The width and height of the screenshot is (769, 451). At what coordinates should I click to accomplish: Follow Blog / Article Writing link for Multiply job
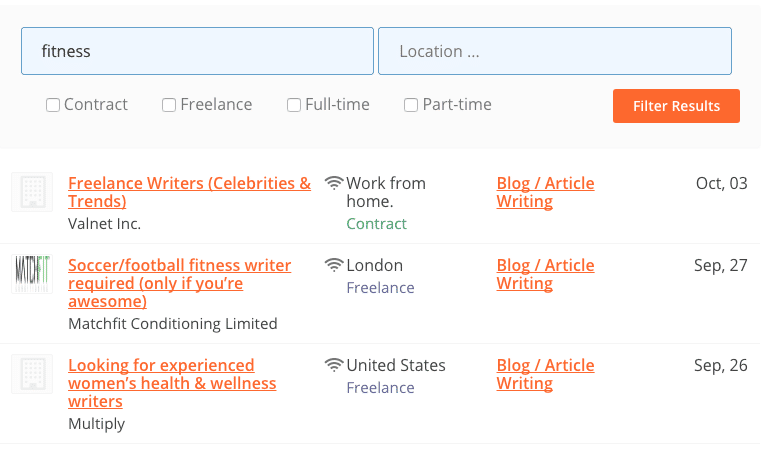pyautogui.click(x=545, y=374)
